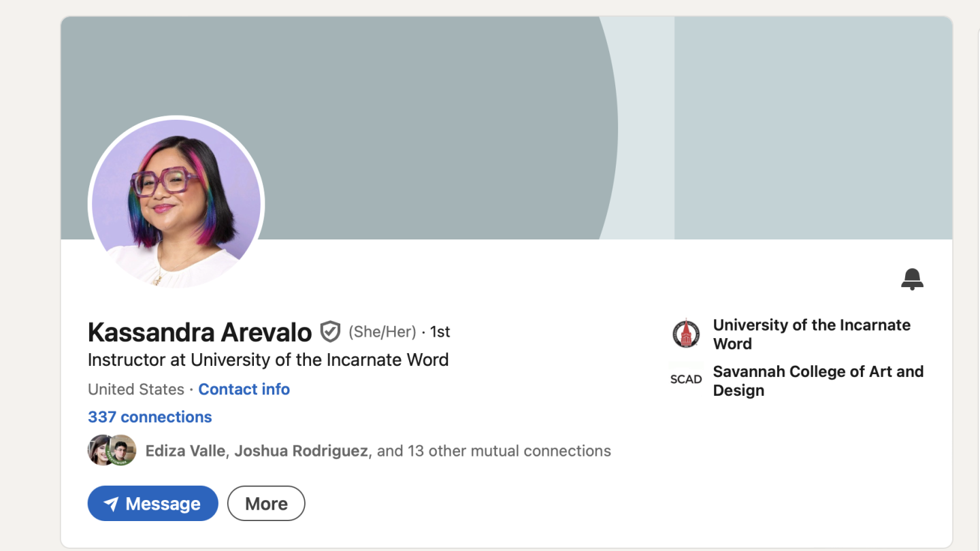This screenshot has height=551, width=980.
Task: View Kassandra Arevalo's profile photo
Action: point(176,203)
